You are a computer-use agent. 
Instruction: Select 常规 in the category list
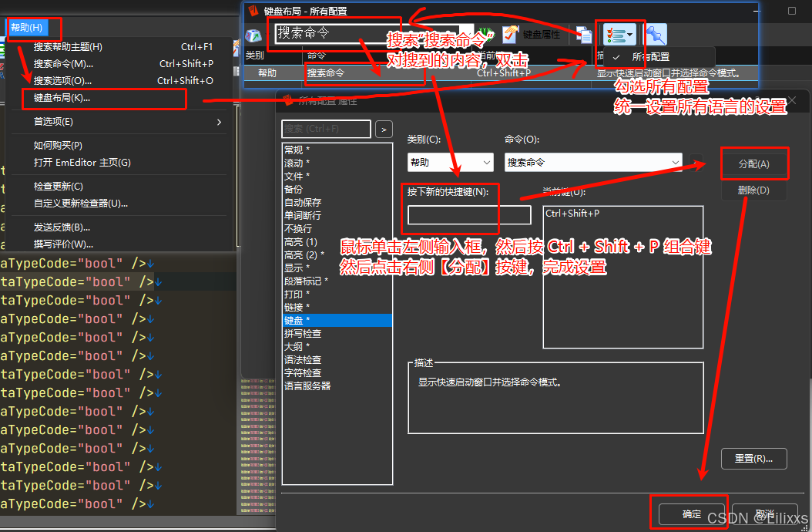tap(337, 150)
